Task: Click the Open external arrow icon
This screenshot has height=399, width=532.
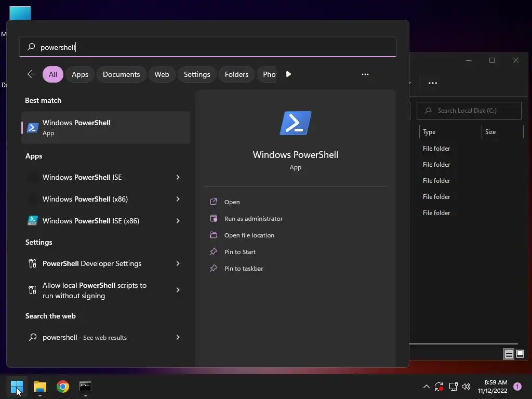Action: pos(214,202)
